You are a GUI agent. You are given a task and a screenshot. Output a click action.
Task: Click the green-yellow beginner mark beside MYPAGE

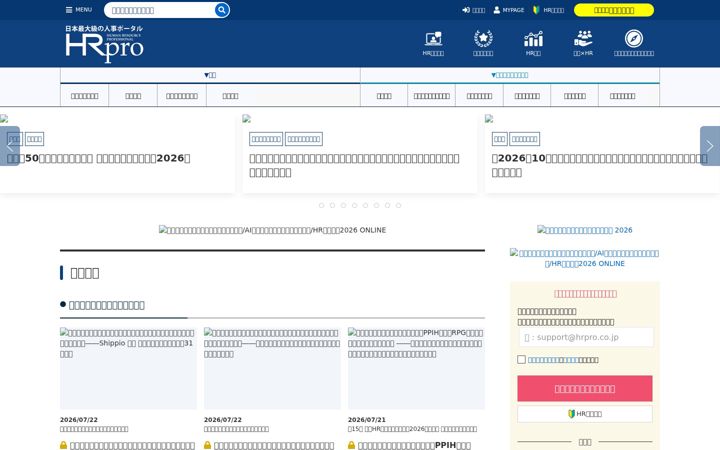pos(535,10)
